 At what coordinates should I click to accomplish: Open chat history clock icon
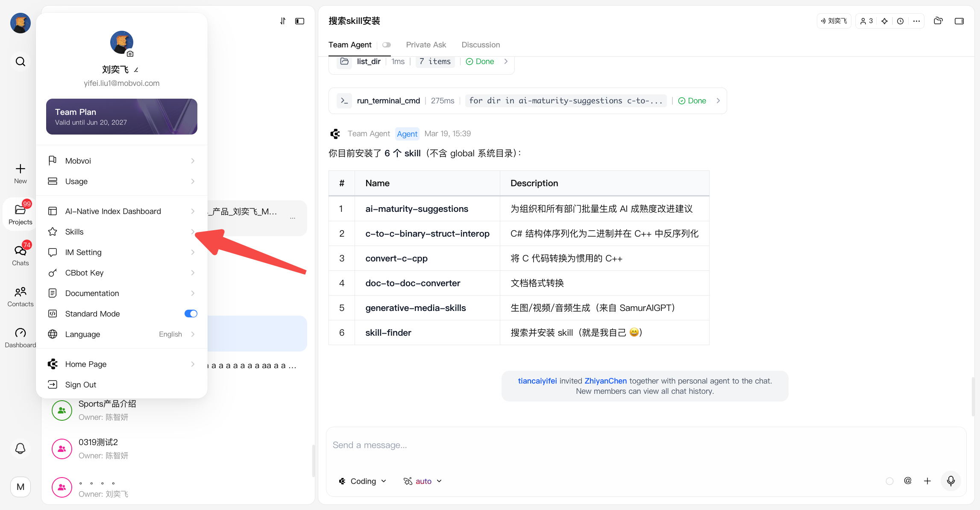point(900,21)
